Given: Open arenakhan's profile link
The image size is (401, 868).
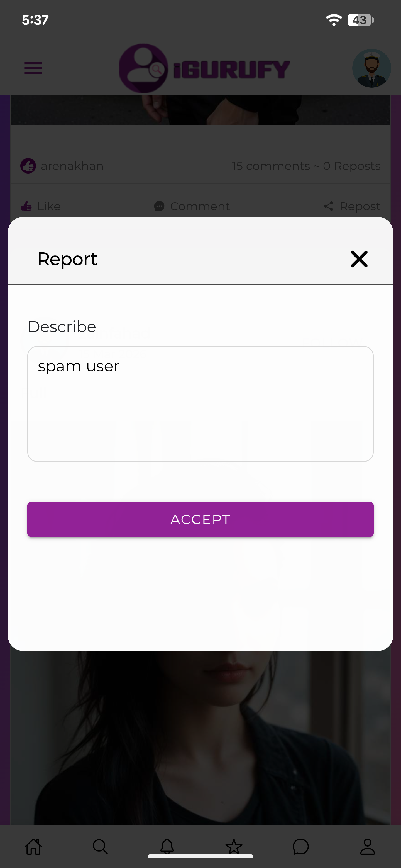Looking at the screenshot, I should (72, 166).
